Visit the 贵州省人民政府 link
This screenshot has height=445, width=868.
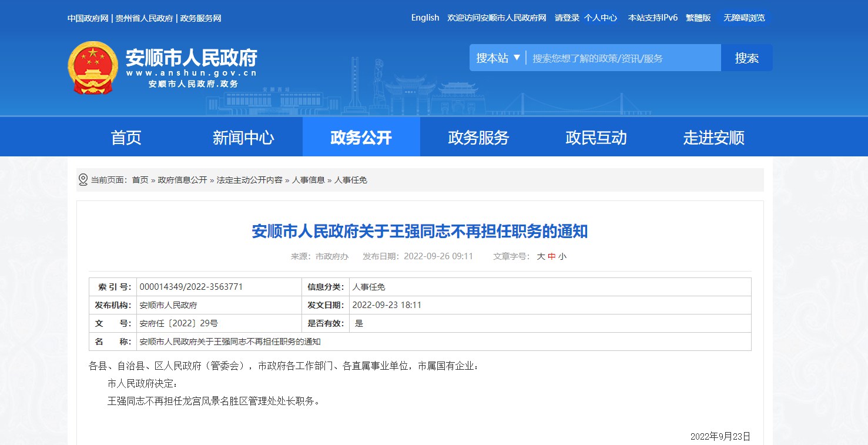tap(144, 18)
